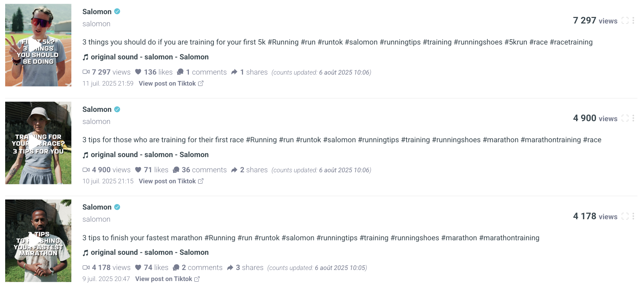Click the 10 juil. 2025 21:15 date
Viewport: 644px width, 290px height.
[108, 181]
